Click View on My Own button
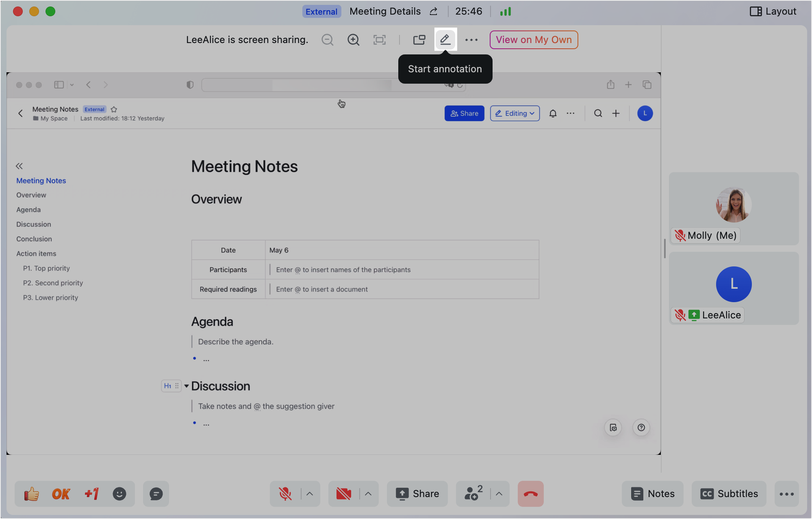The image size is (812, 519). click(x=534, y=39)
